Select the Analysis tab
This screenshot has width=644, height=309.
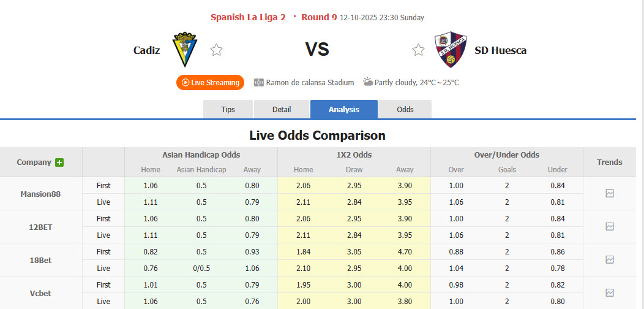344,109
